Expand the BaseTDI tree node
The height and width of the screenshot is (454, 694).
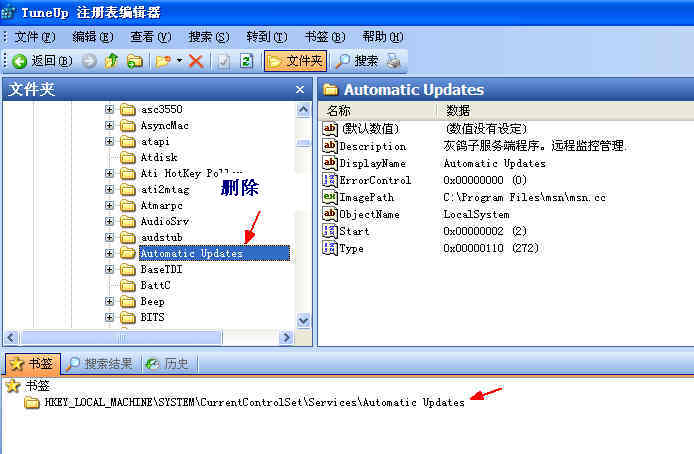click(109, 269)
